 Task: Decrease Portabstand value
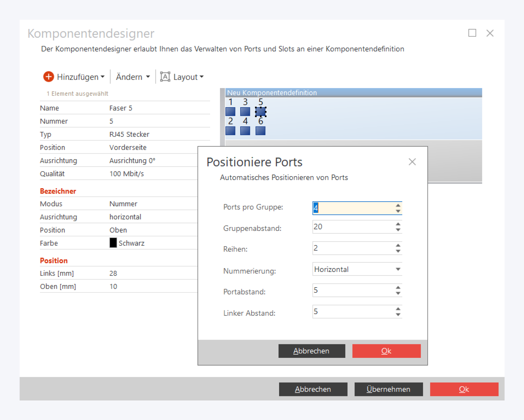pos(398,293)
